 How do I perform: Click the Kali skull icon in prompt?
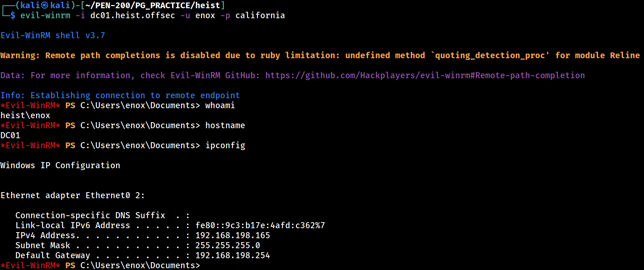(x=45, y=5)
